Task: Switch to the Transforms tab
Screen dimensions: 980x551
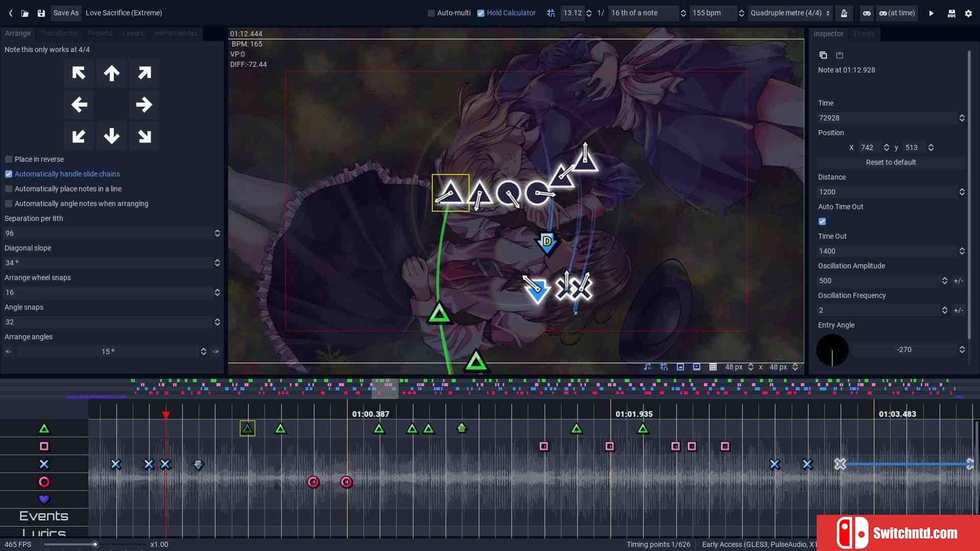Action: (59, 34)
